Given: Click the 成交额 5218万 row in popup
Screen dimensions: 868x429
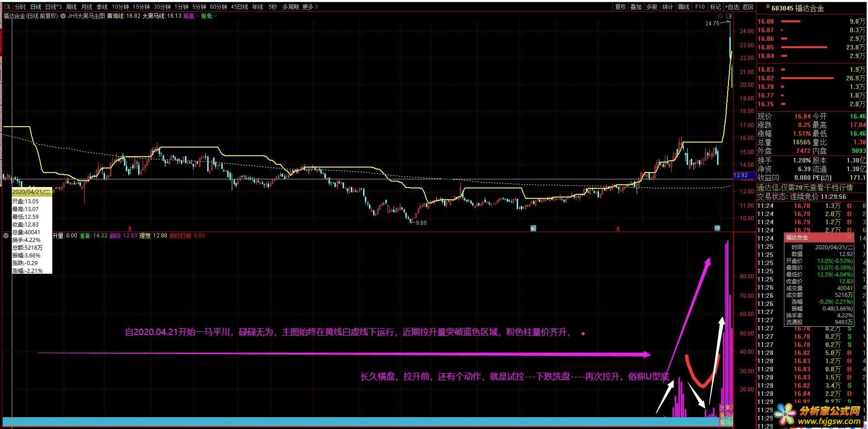Looking at the screenshot, I should click(x=819, y=295).
